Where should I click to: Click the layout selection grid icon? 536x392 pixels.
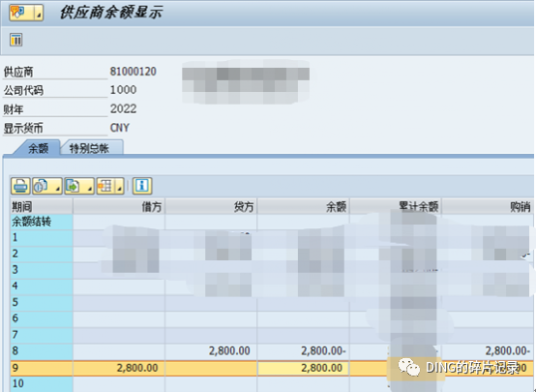106,186
